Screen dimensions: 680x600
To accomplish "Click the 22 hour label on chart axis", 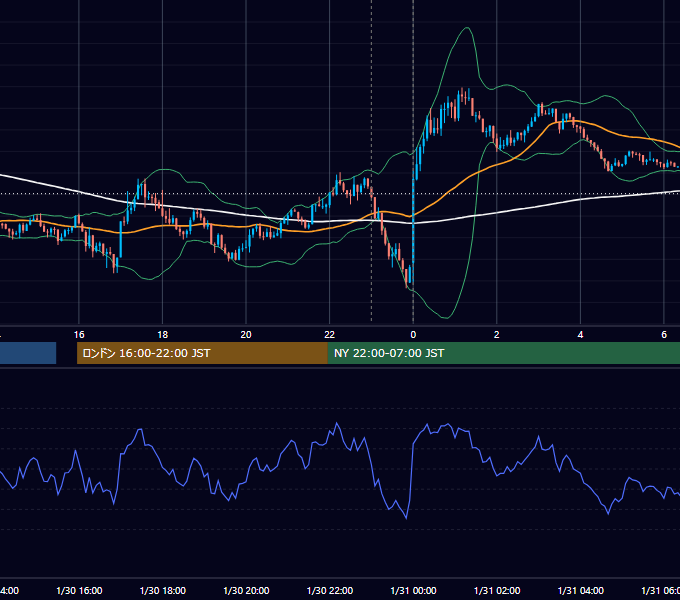I will coord(330,335).
